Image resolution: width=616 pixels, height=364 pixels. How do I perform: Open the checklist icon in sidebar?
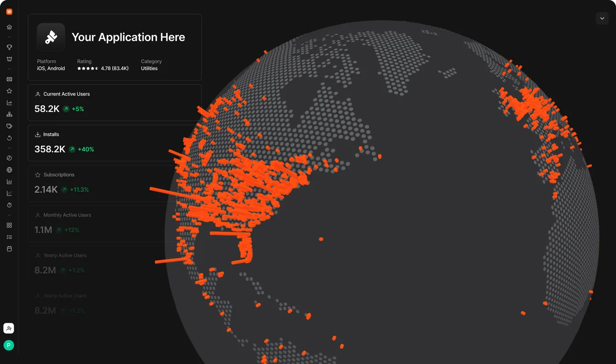tap(9, 237)
